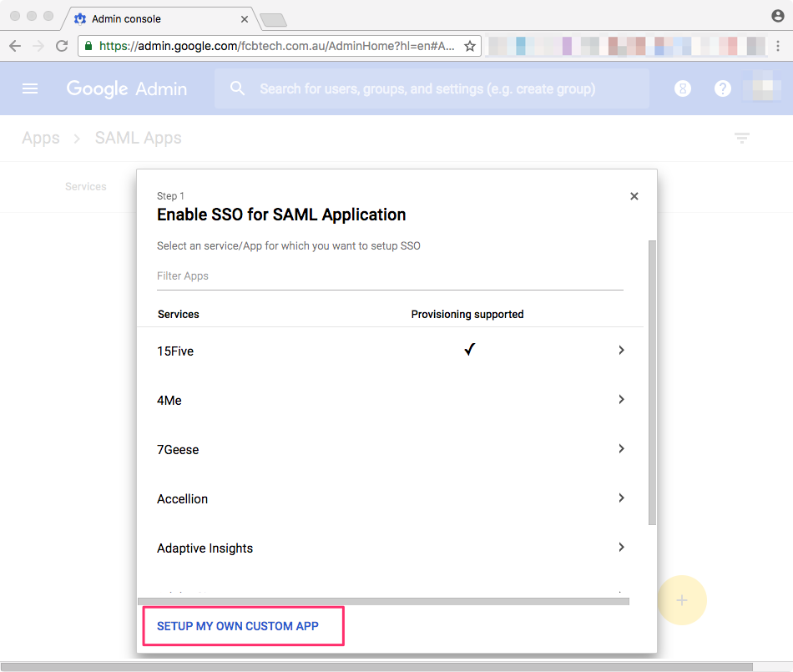
Task: Select the 15Five service
Action: coord(175,351)
